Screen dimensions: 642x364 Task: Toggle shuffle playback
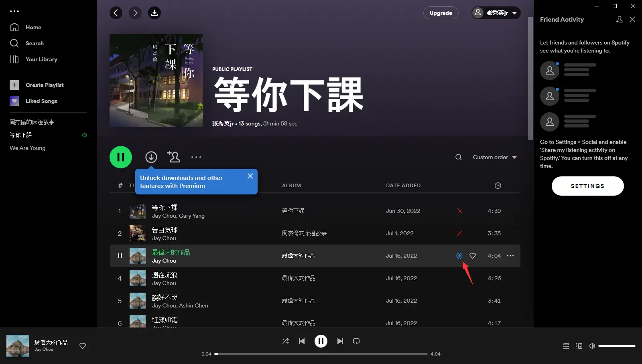click(285, 341)
